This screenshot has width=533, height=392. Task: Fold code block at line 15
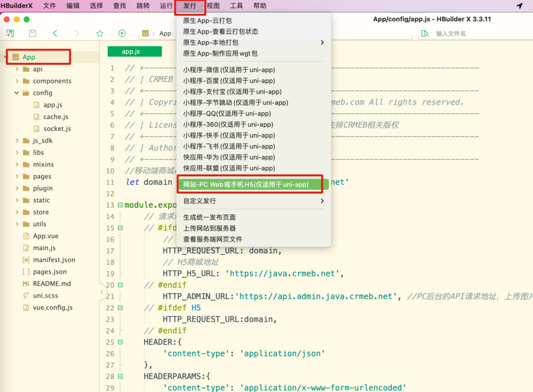pyautogui.click(x=120, y=228)
